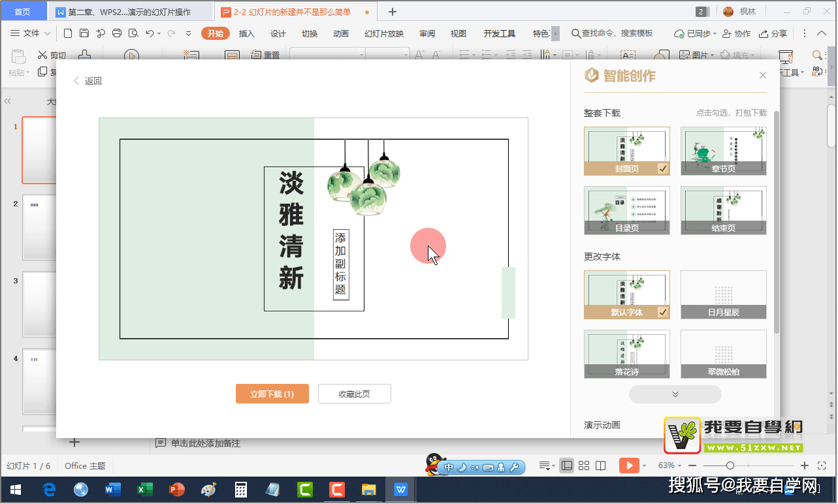
Task: Expand more font options with the down chevron
Action: (675, 394)
